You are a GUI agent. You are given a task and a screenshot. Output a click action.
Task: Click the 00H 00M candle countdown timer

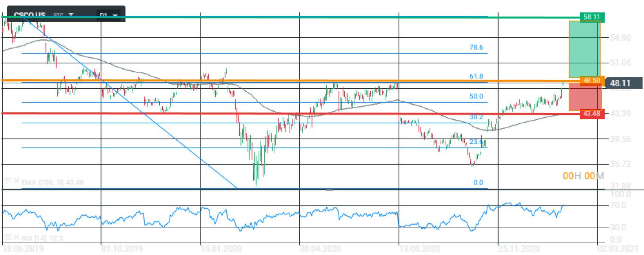pos(583,176)
